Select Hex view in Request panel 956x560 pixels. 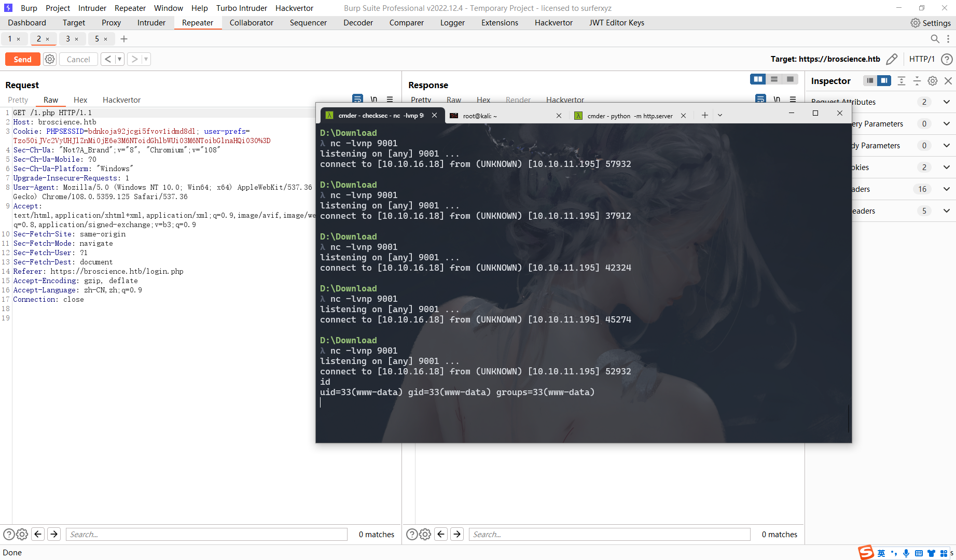pos(80,100)
